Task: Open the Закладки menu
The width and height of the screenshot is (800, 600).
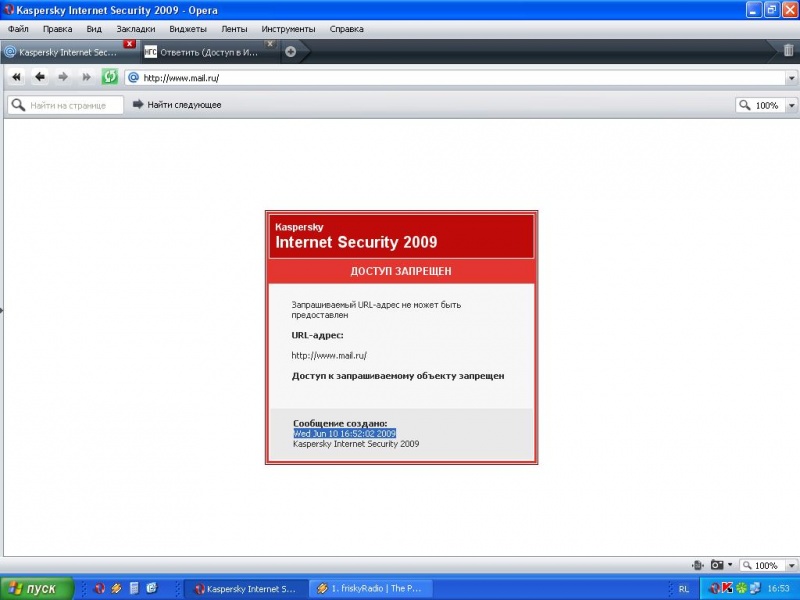Action: (136, 29)
